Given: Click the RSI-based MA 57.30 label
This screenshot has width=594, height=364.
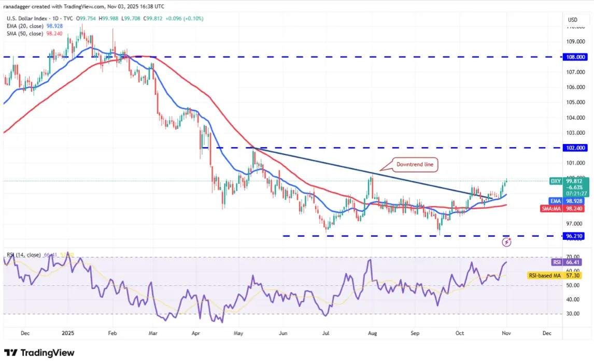Looking at the screenshot, I should pos(554,275).
